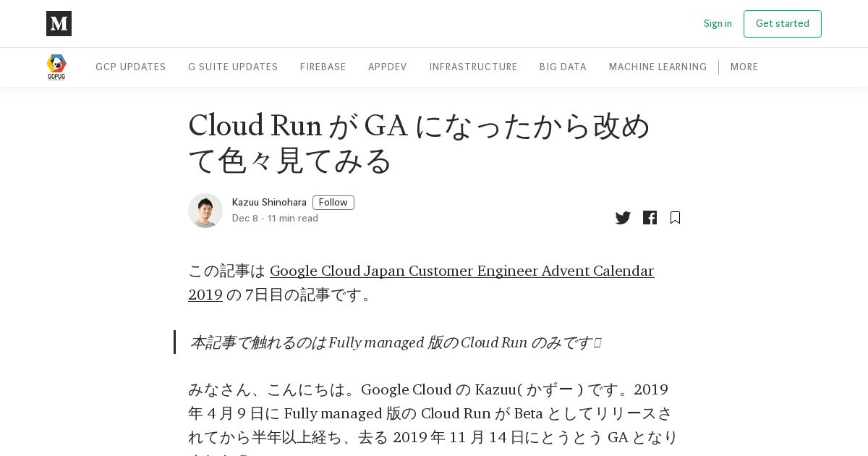
Task: Click the article title heading
Action: tap(420, 143)
